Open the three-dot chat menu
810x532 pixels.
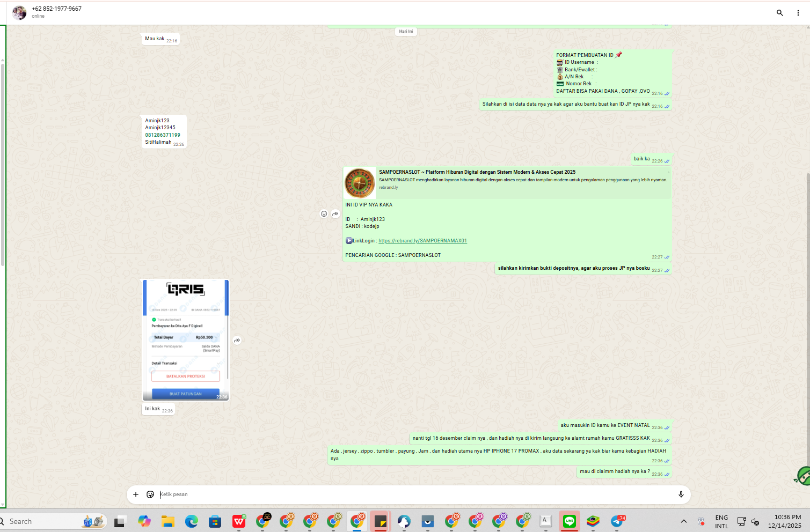pos(798,13)
